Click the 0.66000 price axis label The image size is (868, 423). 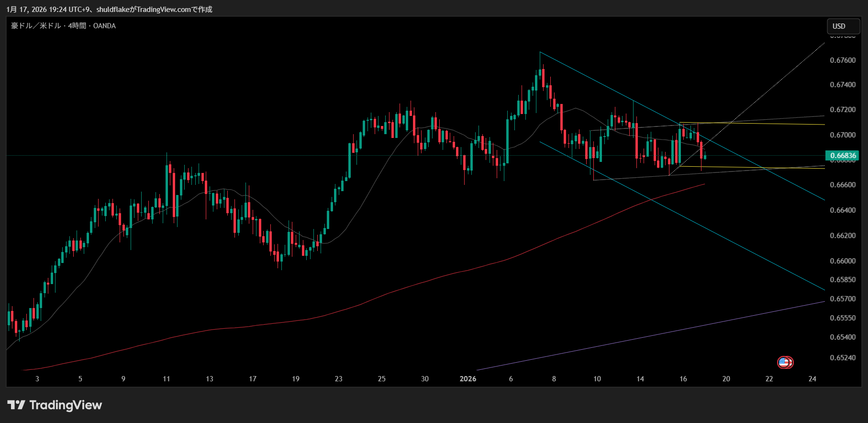click(x=842, y=261)
